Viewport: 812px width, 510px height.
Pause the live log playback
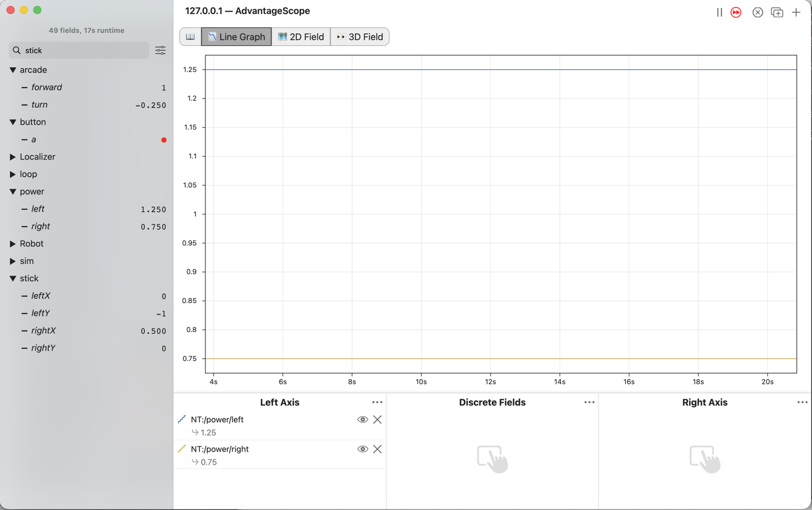pyautogui.click(x=719, y=12)
